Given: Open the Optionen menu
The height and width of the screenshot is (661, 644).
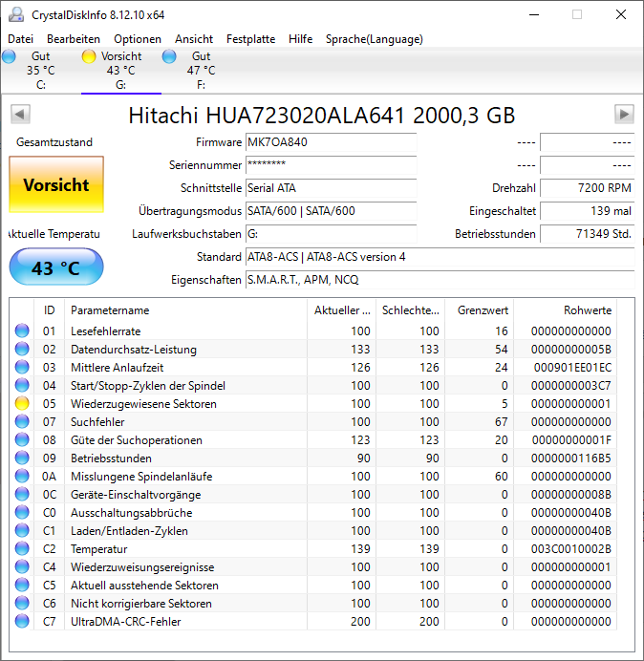Looking at the screenshot, I should pos(138,39).
